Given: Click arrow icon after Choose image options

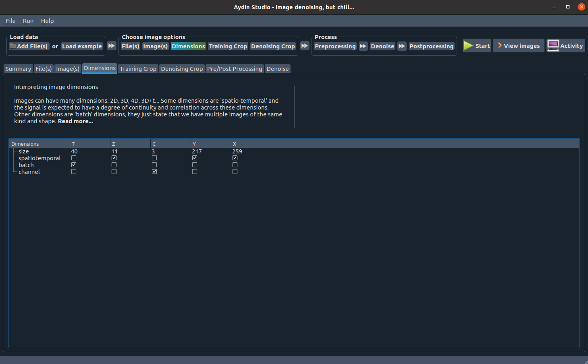Looking at the screenshot, I should click(x=305, y=46).
